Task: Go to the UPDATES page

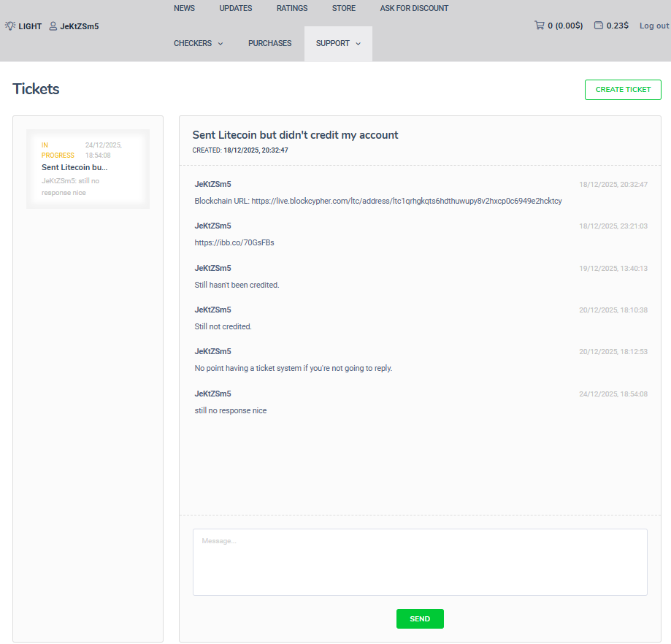Action: (235, 9)
